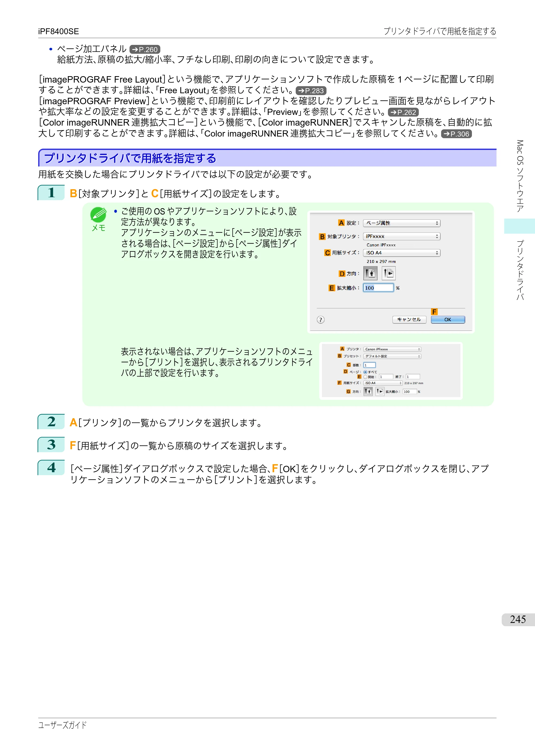Follow the P.262 Preview link
Screen dimensions: 535x756
coord(403,112)
